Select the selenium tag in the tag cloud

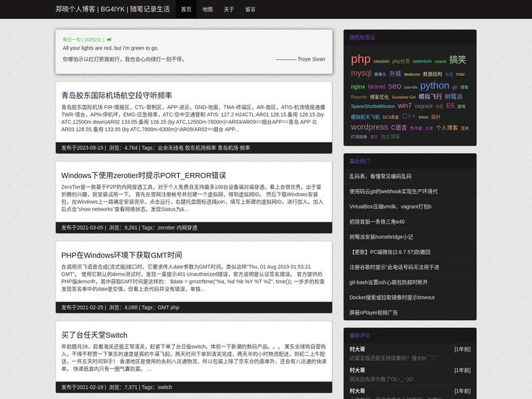pos(422,61)
